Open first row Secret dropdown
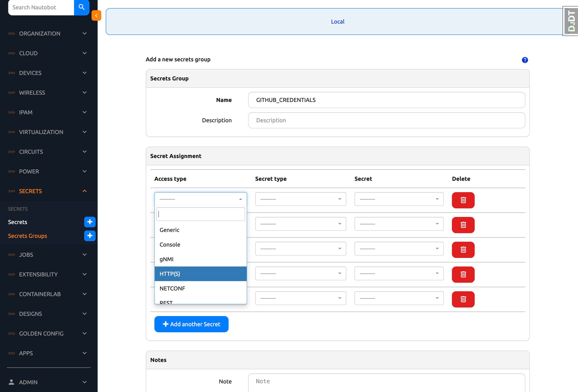Screen dimensions: 578x392 pos(399,199)
